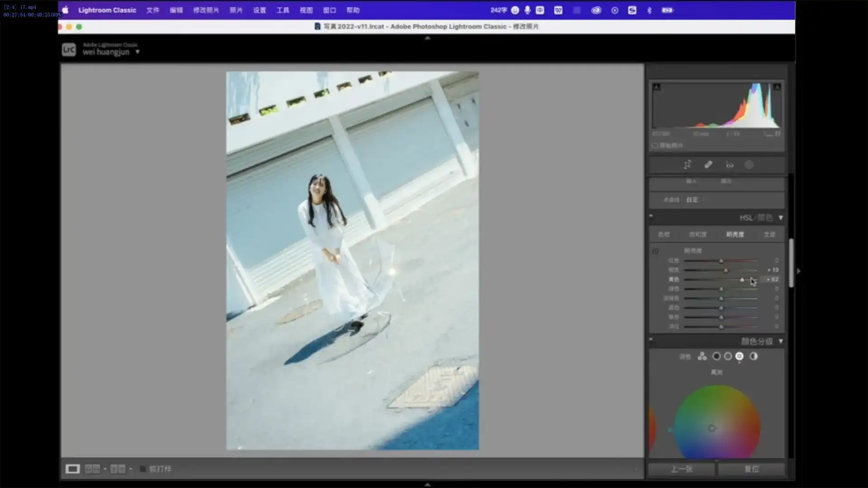Select the Midtones circle in color grading
868x488 pixels.
(728, 357)
